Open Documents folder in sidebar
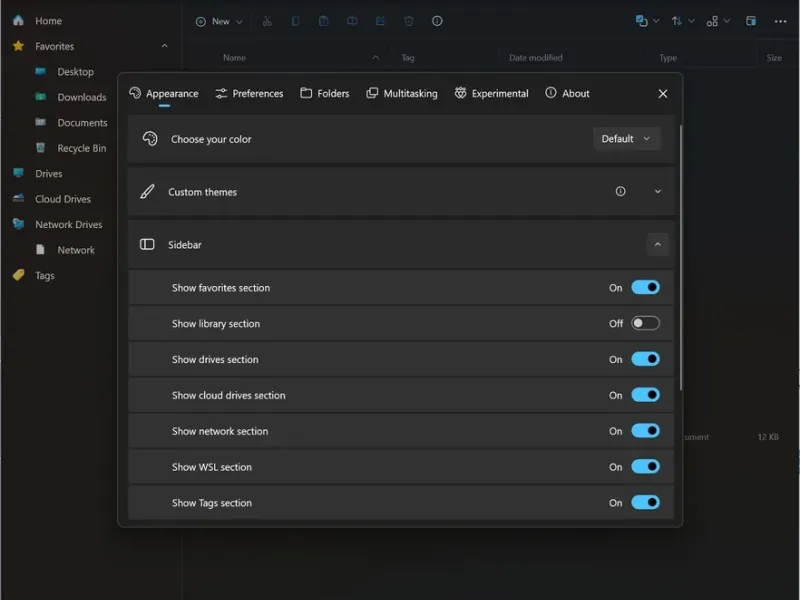The image size is (800, 600). point(82,122)
